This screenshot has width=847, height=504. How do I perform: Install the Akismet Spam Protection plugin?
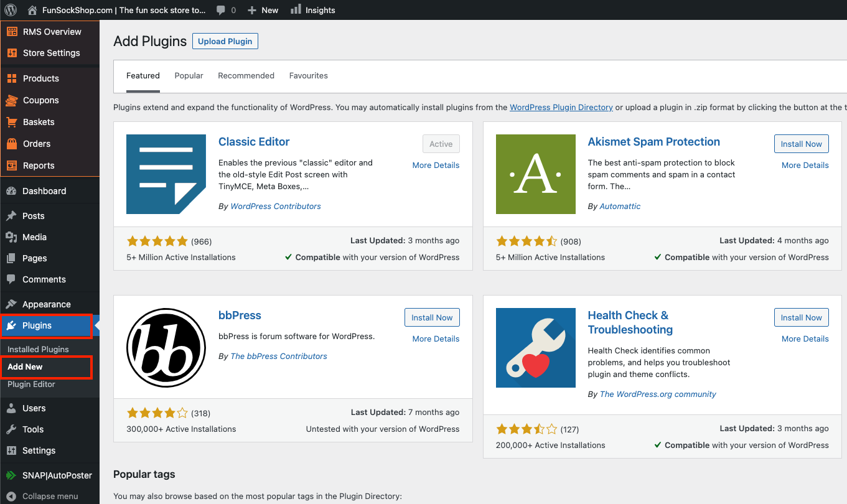[x=802, y=144]
